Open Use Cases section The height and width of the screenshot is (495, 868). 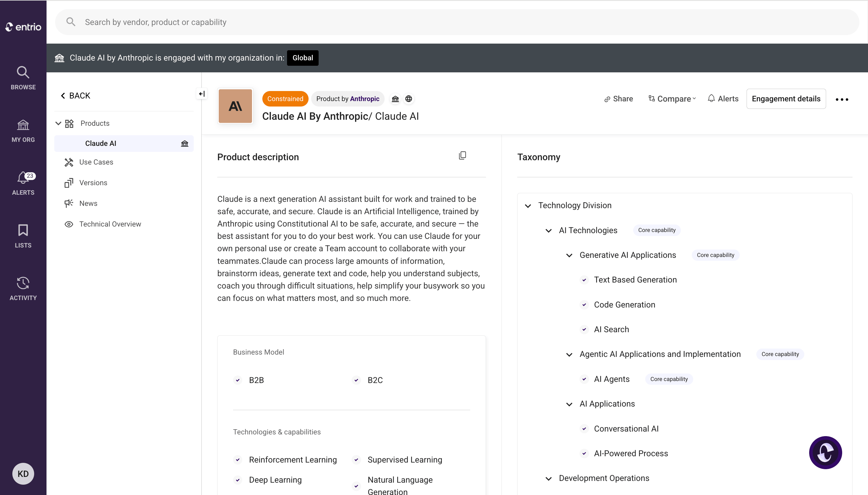click(96, 162)
